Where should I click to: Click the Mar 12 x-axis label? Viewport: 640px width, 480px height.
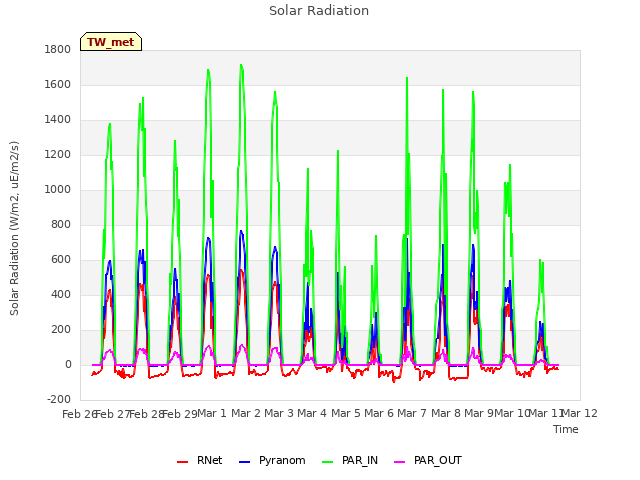(580, 413)
